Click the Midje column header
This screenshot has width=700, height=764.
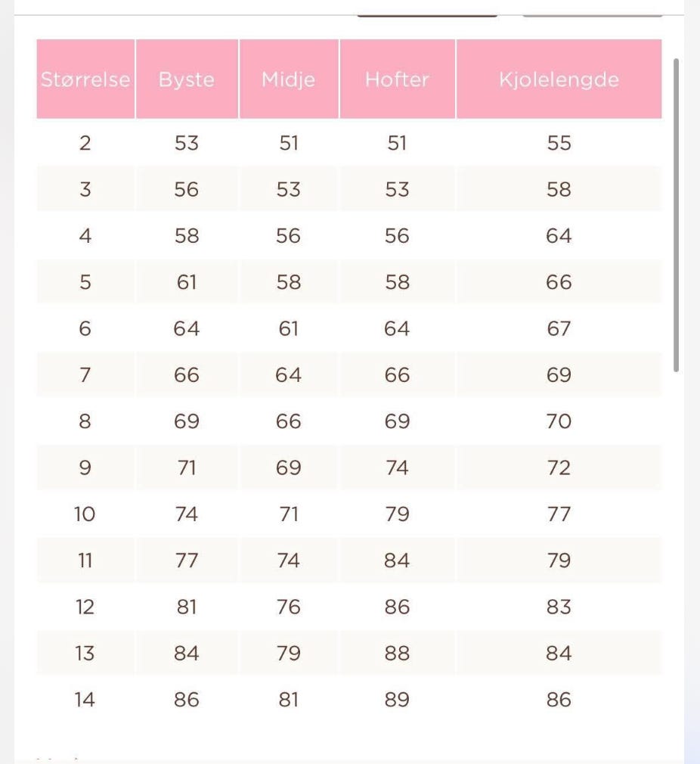pos(289,79)
